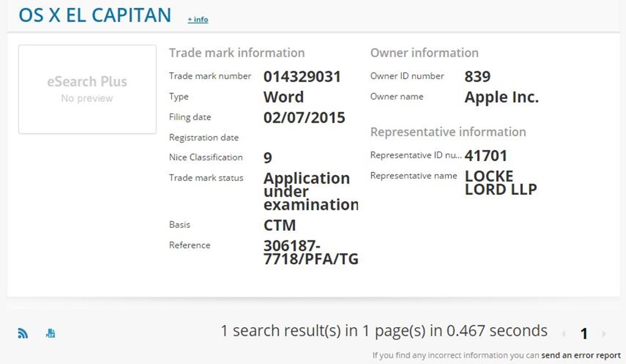This screenshot has width=626, height=364.
Task: Click trade mark number 014329031
Action: coord(302,77)
